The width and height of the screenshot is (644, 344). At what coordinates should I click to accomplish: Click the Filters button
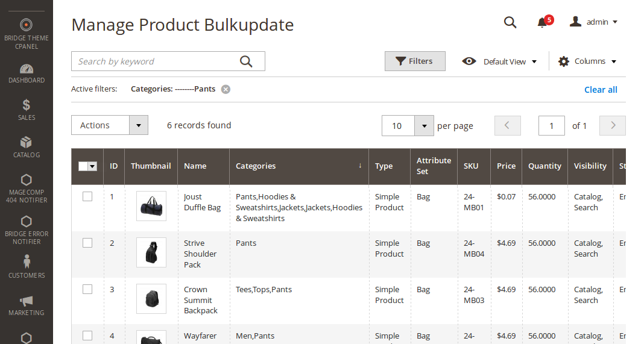[415, 61]
